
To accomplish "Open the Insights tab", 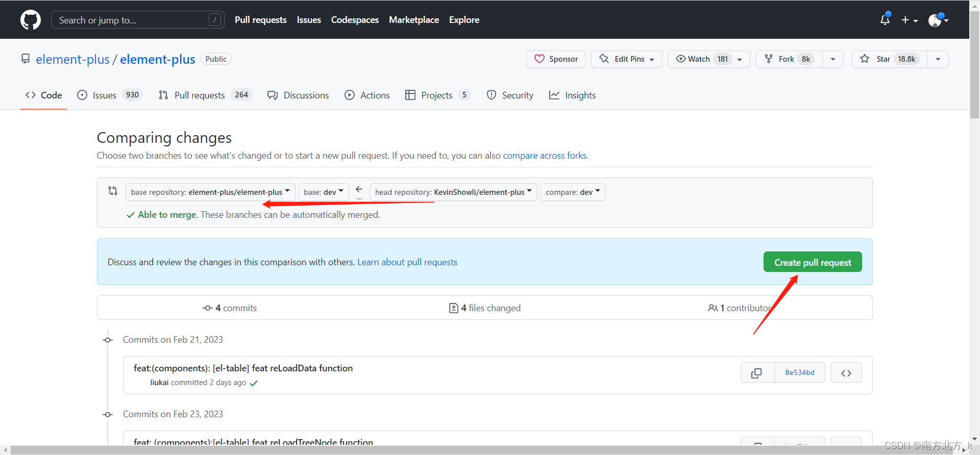I will 572,95.
